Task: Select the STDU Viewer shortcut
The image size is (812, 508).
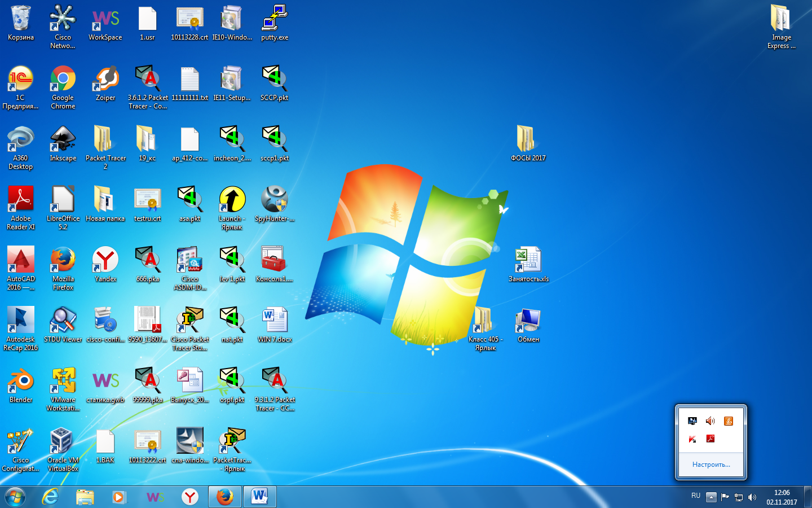Action: click(63, 325)
